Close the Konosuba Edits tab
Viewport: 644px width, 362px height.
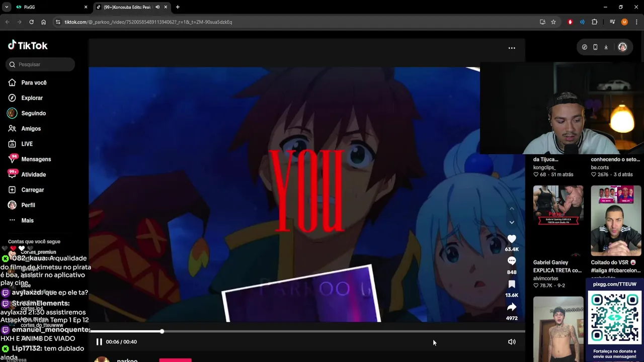166,7
